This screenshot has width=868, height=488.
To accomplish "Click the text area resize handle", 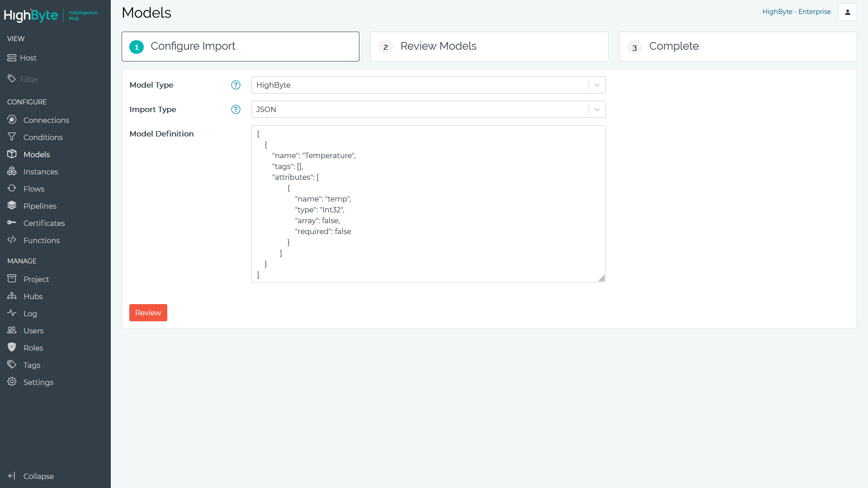I will tap(602, 278).
